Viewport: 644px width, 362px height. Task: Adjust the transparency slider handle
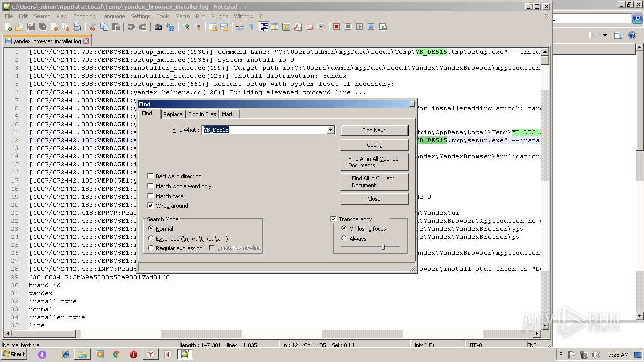pos(383,247)
